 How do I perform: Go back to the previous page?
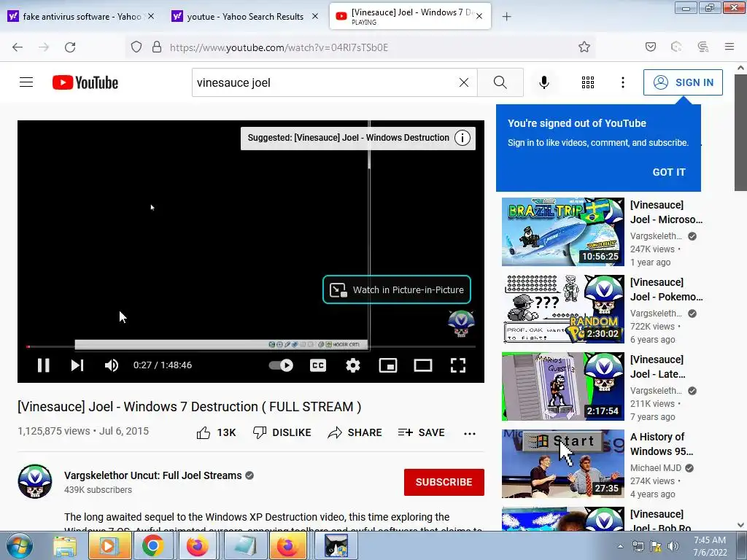(x=18, y=47)
